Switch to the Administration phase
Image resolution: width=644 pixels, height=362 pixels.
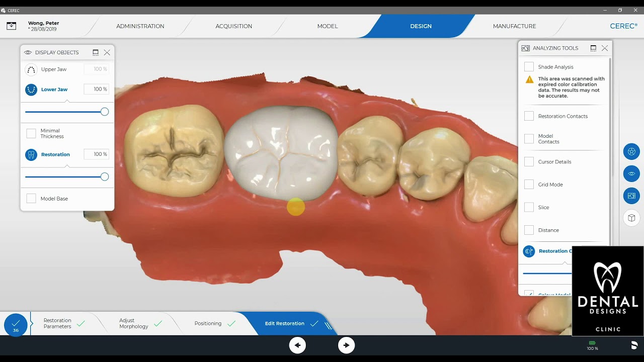(140, 26)
